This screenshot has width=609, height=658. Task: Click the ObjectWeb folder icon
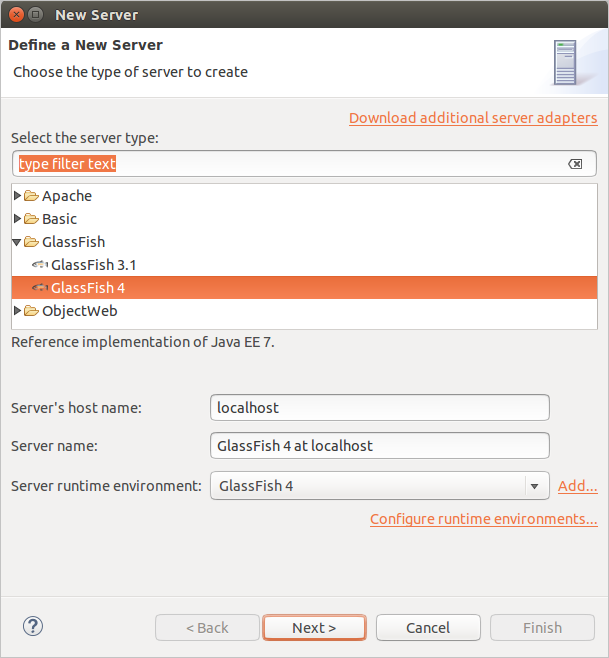31,311
